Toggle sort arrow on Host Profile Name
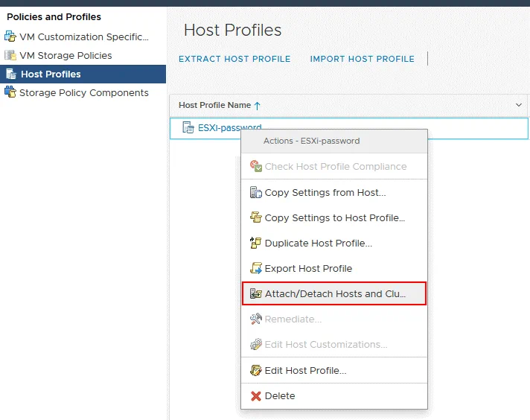 point(258,106)
